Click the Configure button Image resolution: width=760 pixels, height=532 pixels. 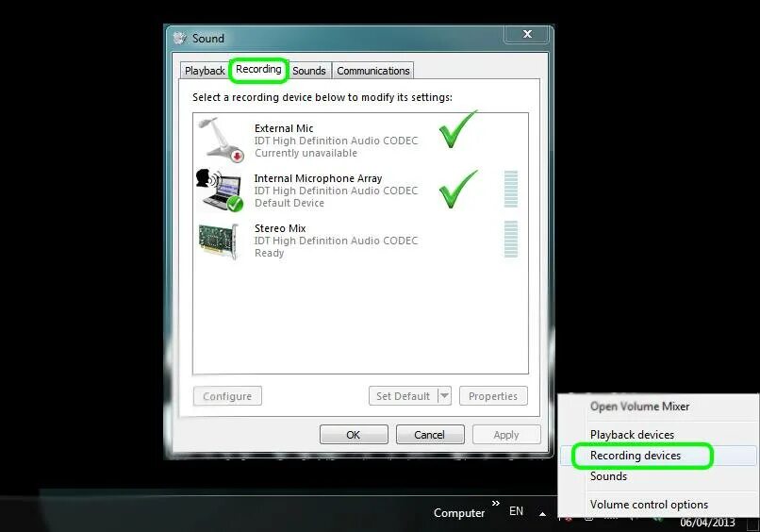click(227, 396)
